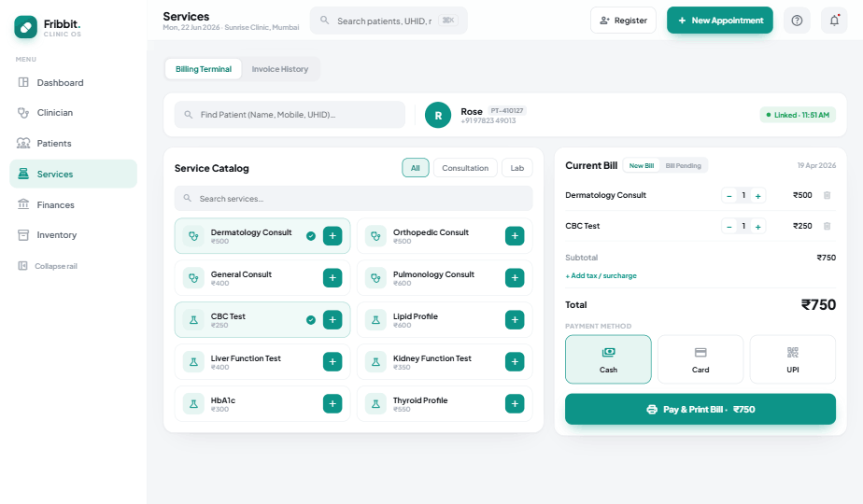Switch to Invoice History tab
The image size is (863, 504).
pos(279,69)
